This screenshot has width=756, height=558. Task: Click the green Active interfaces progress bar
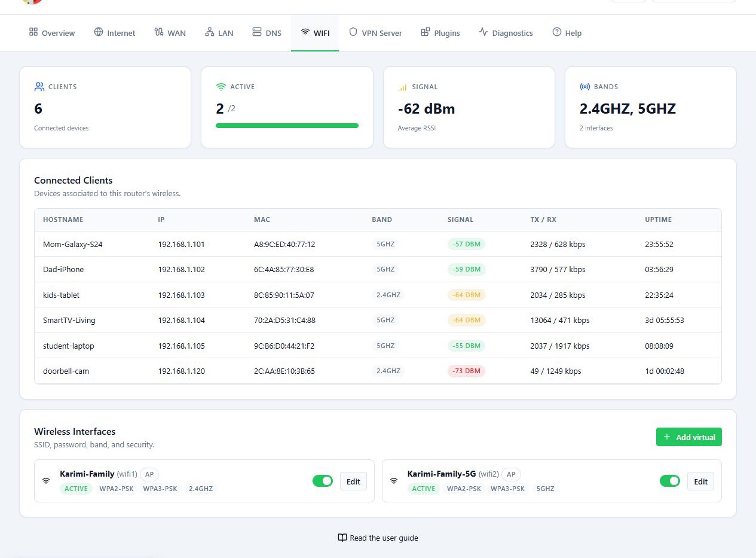[287, 126]
